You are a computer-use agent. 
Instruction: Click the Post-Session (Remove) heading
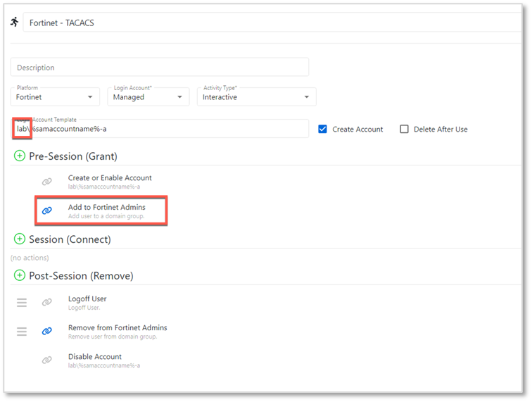(x=81, y=276)
